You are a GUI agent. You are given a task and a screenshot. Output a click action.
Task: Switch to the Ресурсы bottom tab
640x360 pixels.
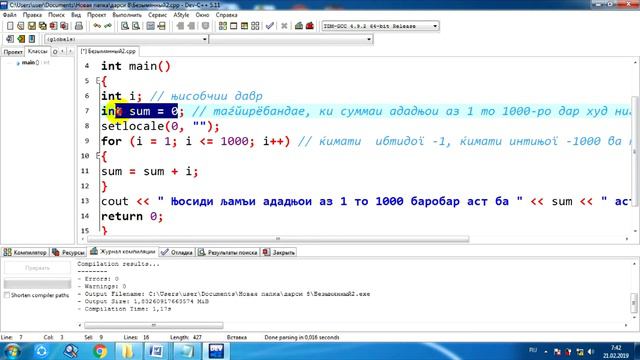click(x=68, y=253)
